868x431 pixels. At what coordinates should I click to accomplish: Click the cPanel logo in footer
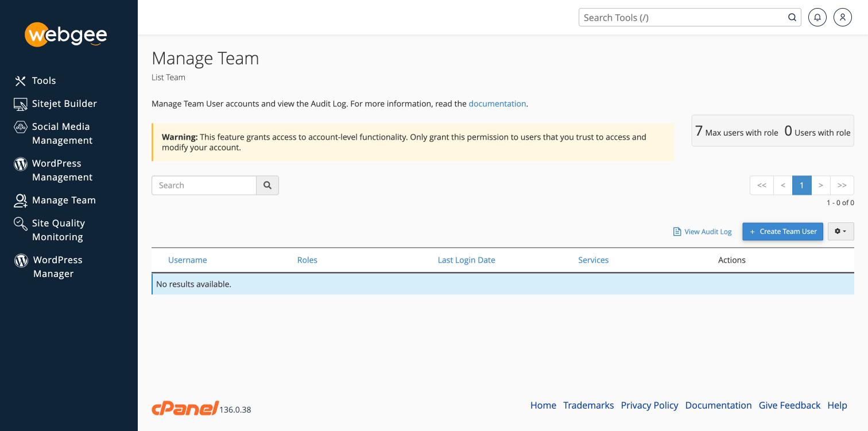coord(185,408)
